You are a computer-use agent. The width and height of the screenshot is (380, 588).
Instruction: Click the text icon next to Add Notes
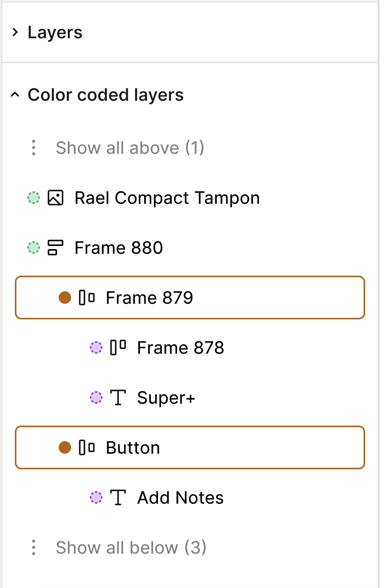coord(118,497)
